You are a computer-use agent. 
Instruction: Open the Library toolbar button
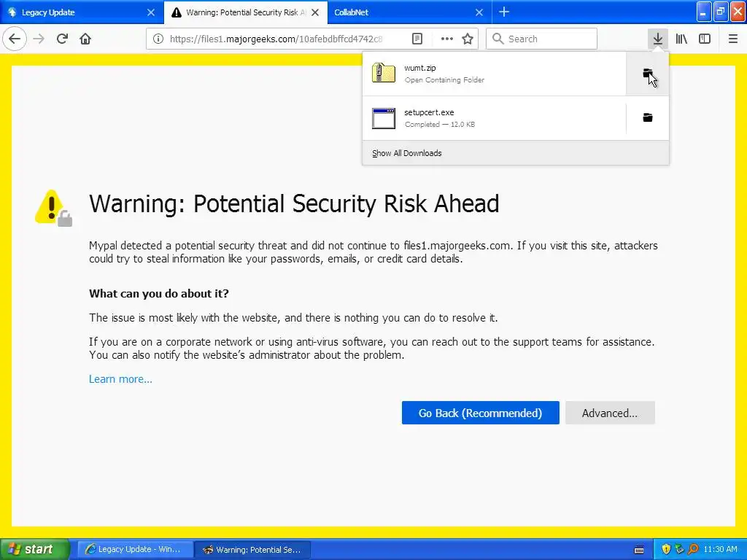681,39
